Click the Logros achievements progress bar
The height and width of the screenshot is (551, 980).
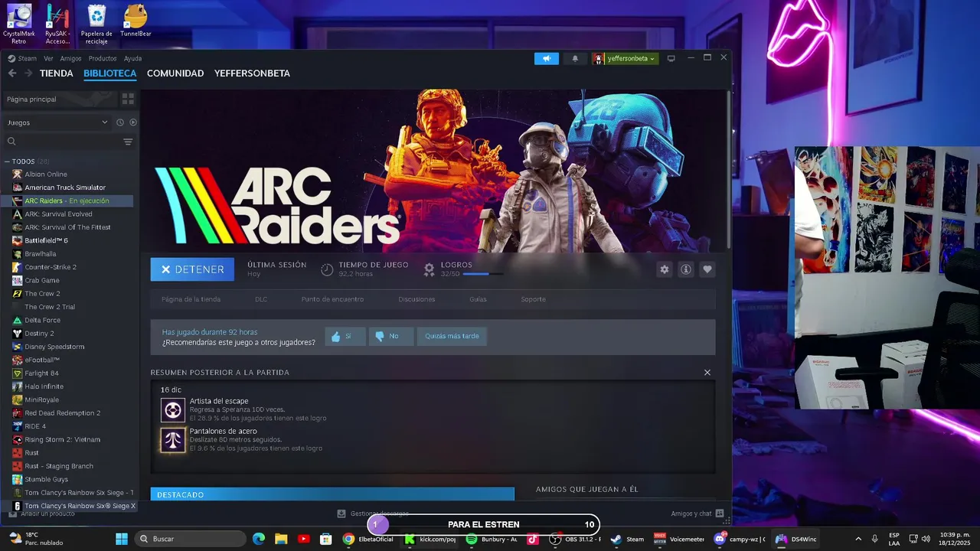(483, 274)
